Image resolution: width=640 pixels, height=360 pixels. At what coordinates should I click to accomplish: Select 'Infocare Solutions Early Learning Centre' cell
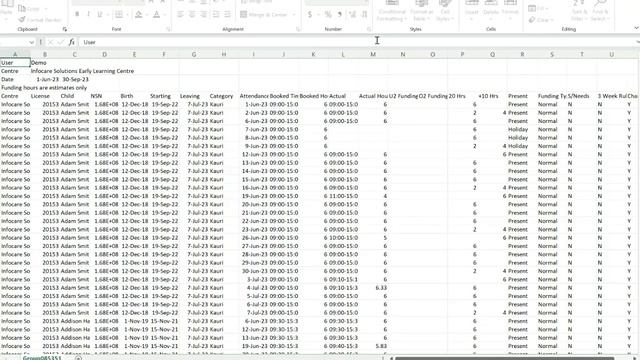(x=82, y=71)
